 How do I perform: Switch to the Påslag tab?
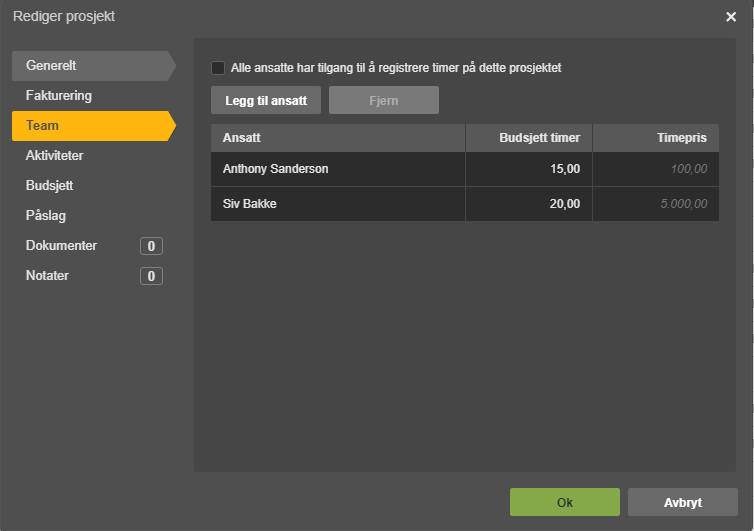click(94, 215)
